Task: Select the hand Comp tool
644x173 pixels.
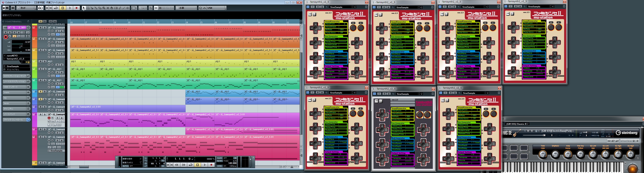Action: click(x=112, y=8)
